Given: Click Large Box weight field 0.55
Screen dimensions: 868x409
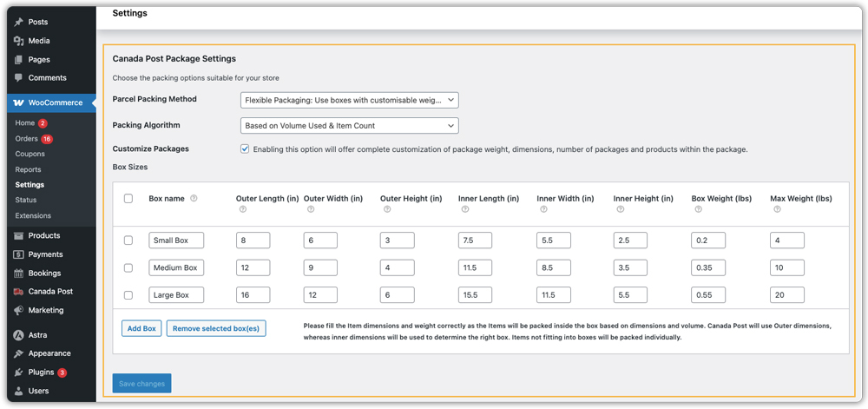Looking at the screenshot, I should (708, 295).
